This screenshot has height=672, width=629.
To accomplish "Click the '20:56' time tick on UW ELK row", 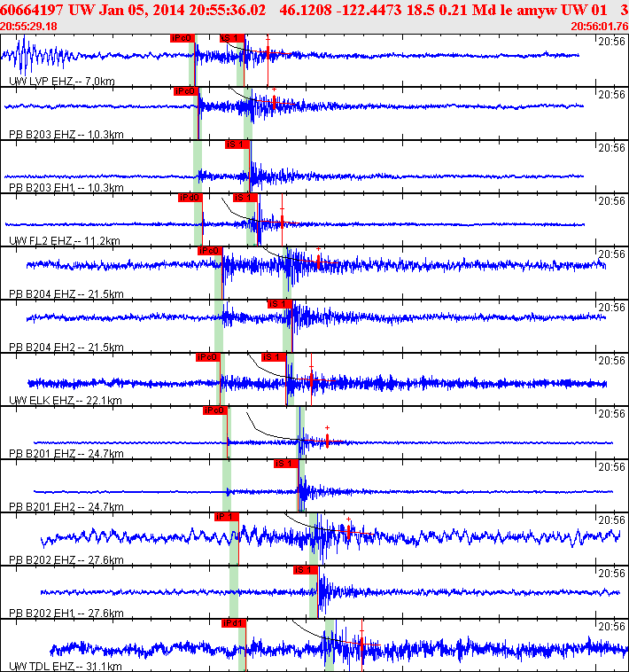I will coord(611,360).
